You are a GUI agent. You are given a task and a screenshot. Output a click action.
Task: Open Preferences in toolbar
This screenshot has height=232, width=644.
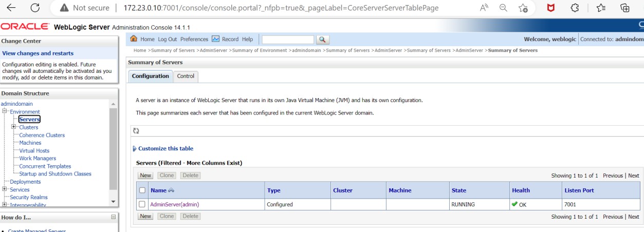pyautogui.click(x=194, y=39)
